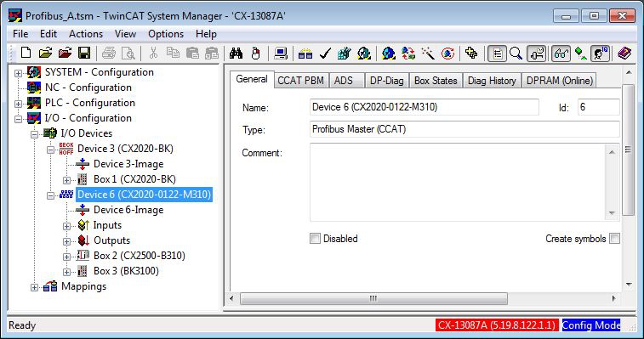Scan devices with the magic wand icon

click(x=428, y=54)
